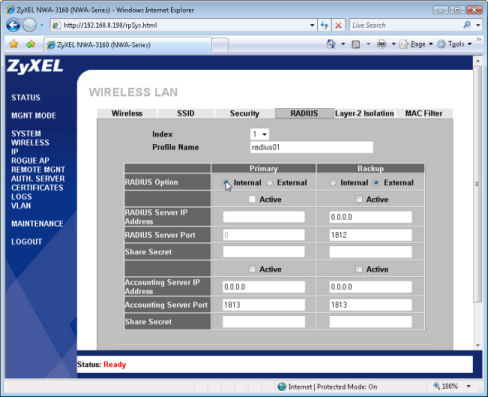Click Primary Accounting Server Port field
This screenshot has height=397, width=488.
[x=264, y=305]
